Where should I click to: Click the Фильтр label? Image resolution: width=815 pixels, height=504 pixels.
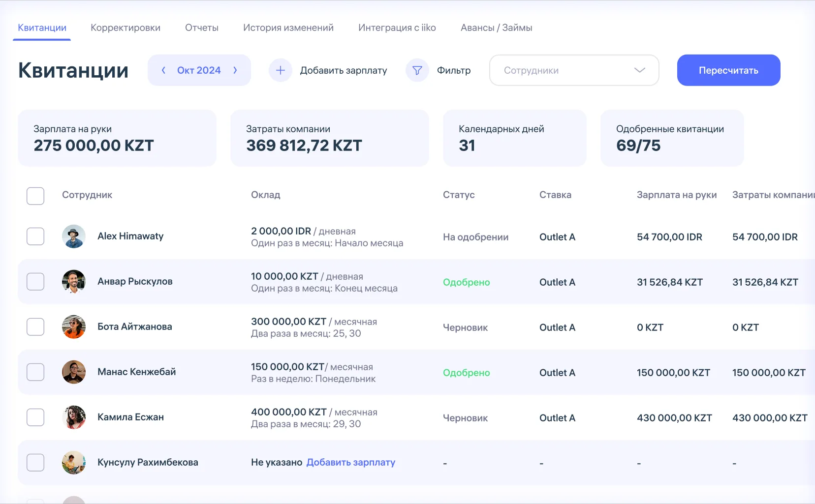point(454,70)
